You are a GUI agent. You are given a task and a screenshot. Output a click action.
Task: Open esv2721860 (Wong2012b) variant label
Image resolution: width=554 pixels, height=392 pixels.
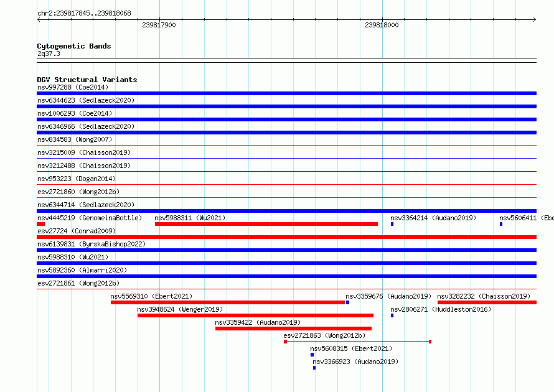tap(78, 192)
